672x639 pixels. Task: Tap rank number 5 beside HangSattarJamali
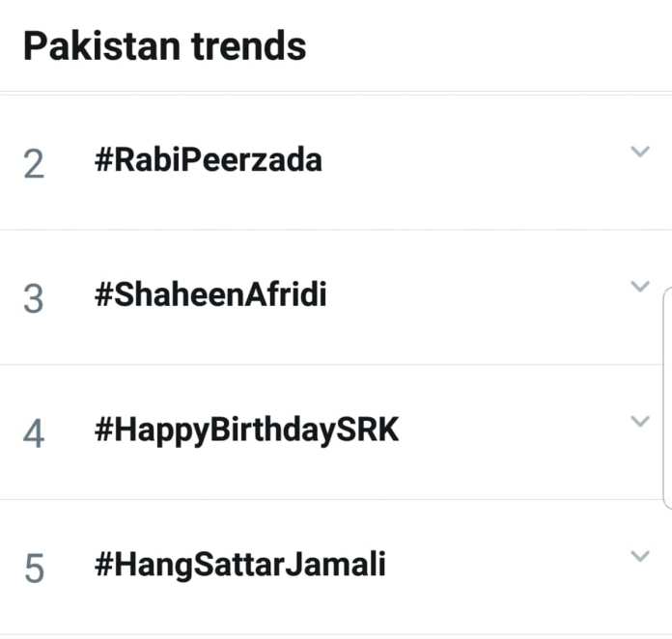(x=34, y=569)
